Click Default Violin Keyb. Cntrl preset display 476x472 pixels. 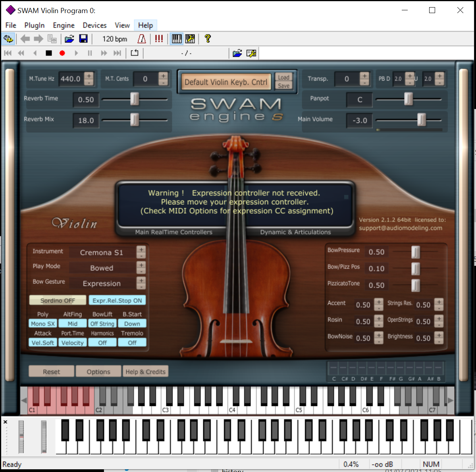226,82
